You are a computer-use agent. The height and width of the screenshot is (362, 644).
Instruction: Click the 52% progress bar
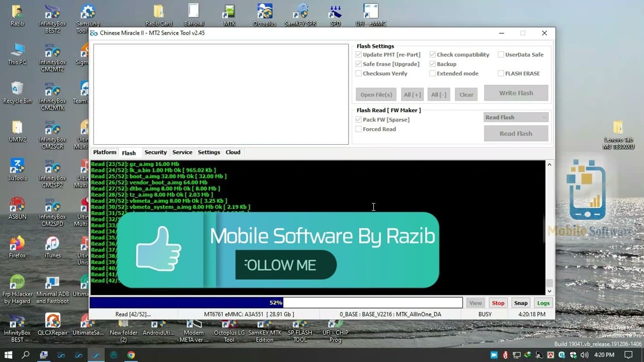pyautogui.click(x=276, y=303)
